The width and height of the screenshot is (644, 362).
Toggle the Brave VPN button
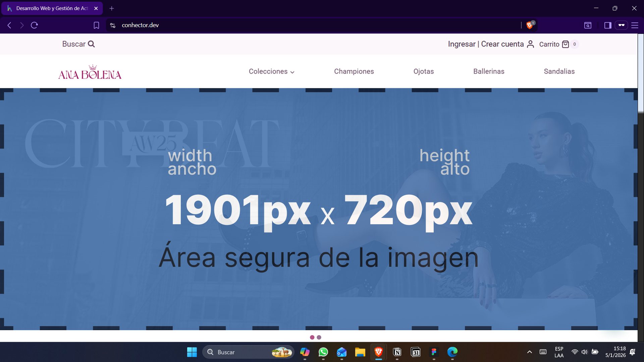pyautogui.click(x=621, y=25)
